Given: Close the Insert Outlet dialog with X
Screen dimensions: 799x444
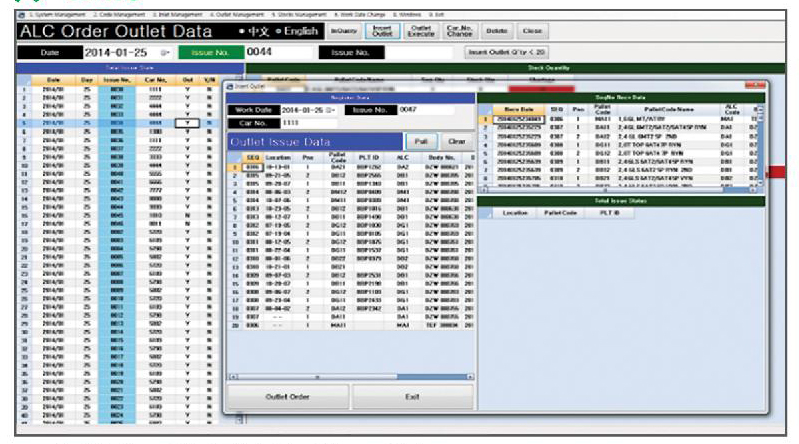Looking at the screenshot, I should click(x=754, y=86).
